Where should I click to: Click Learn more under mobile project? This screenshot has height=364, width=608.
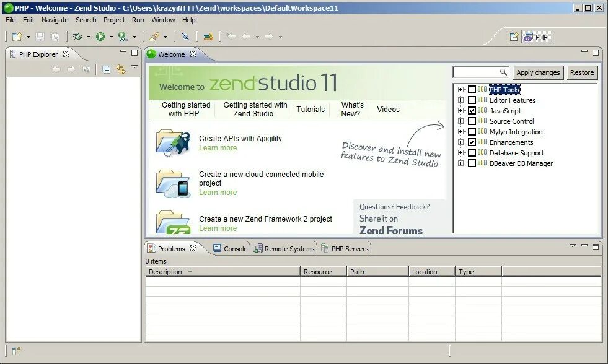(218, 193)
